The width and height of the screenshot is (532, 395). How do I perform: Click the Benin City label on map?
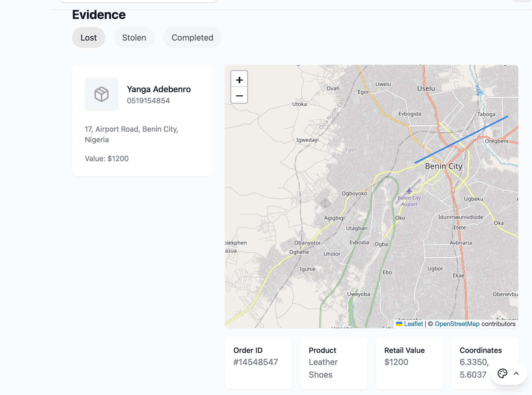pos(444,166)
